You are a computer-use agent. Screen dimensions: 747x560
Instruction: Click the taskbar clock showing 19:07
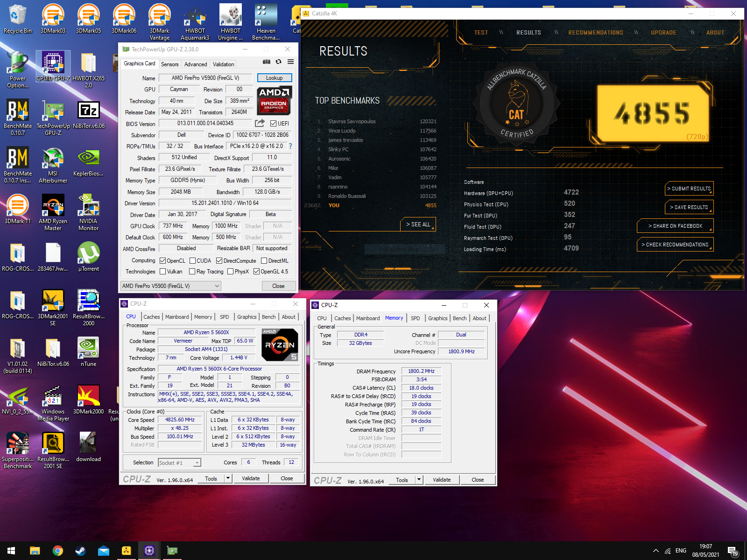(705, 551)
